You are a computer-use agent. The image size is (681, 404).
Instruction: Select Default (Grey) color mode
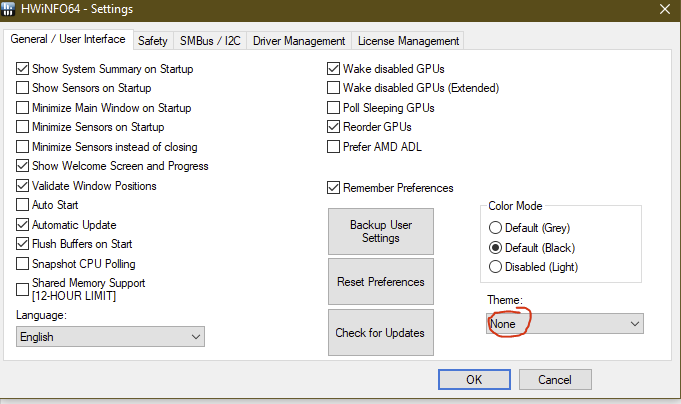point(495,228)
